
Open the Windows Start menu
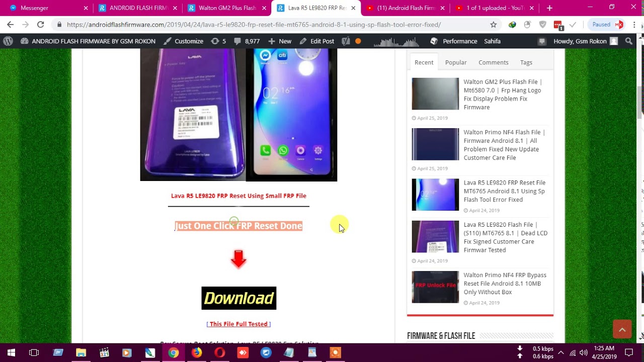(x=11, y=353)
